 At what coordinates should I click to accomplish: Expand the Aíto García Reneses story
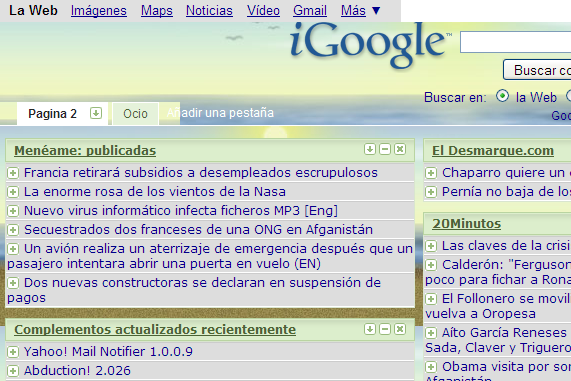point(431,333)
